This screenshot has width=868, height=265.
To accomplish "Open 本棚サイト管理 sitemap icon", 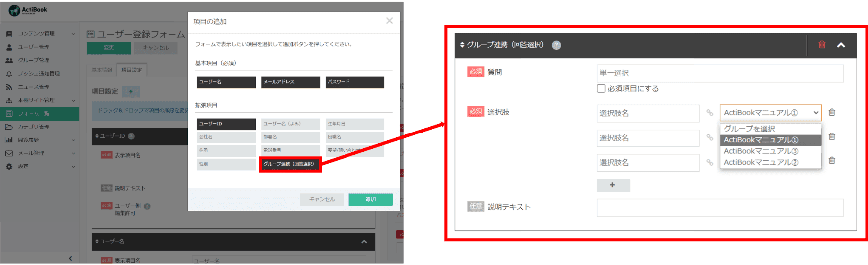I will click(x=9, y=100).
